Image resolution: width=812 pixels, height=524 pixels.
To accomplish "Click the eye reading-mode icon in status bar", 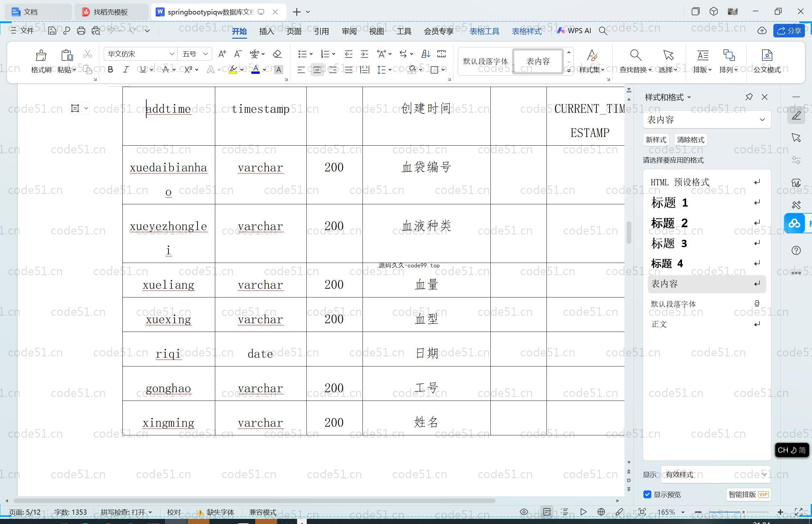I will [524, 512].
